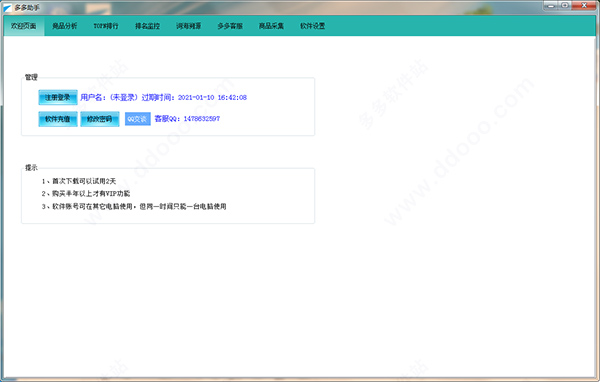
Task: Click the 管理 group label
Action: [x=31, y=77]
